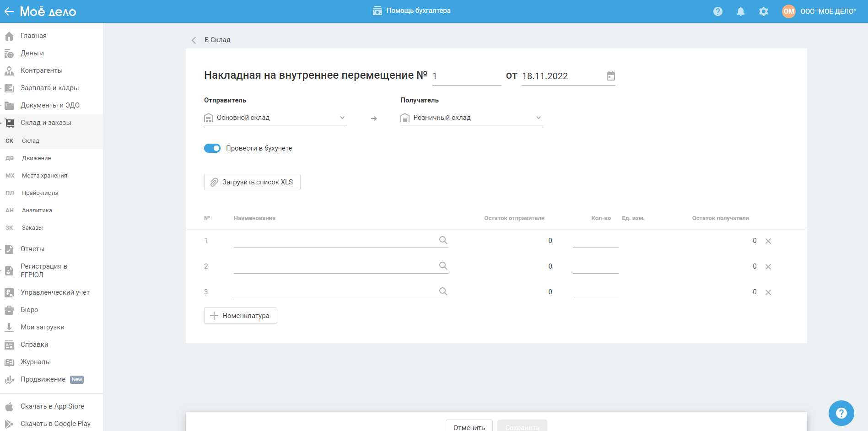
Task: Delete row 2 with the X icon
Action: click(768, 267)
